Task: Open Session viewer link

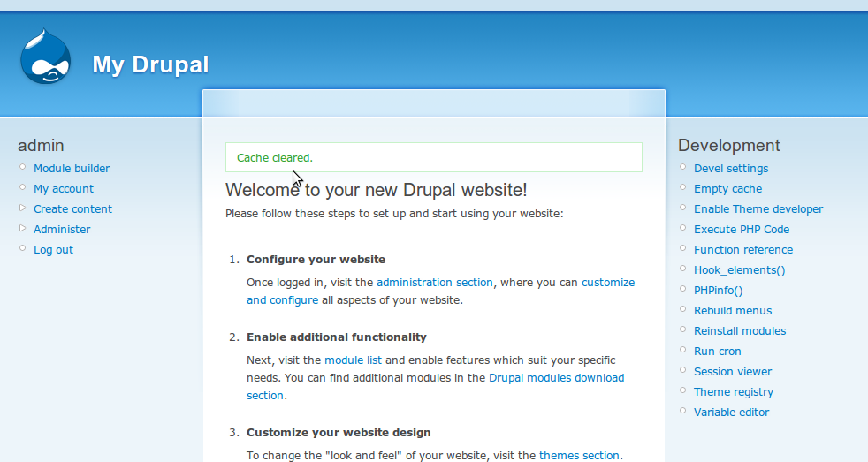Action: point(733,372)
